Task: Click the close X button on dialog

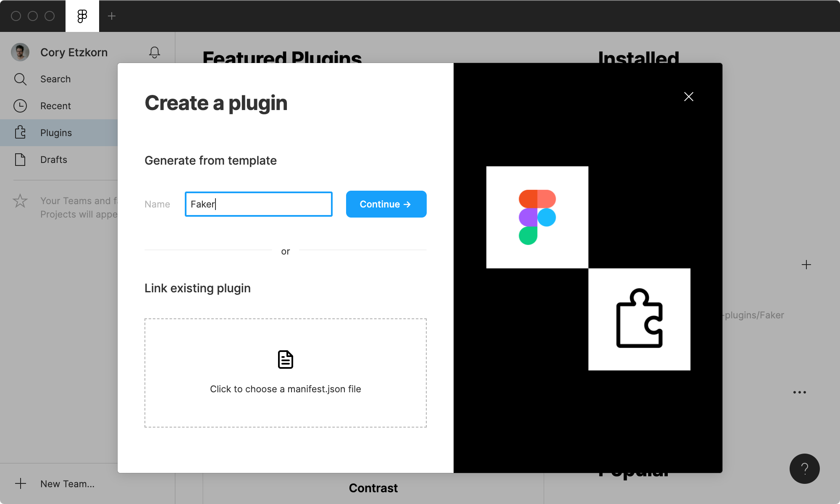Action: point(689,96)
